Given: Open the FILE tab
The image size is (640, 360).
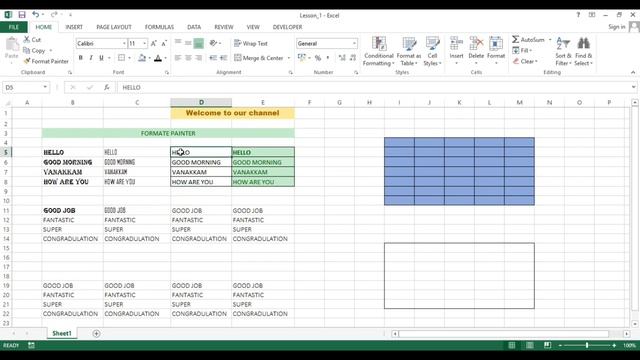Looking at the screenshot, I should tap(14, 27).
